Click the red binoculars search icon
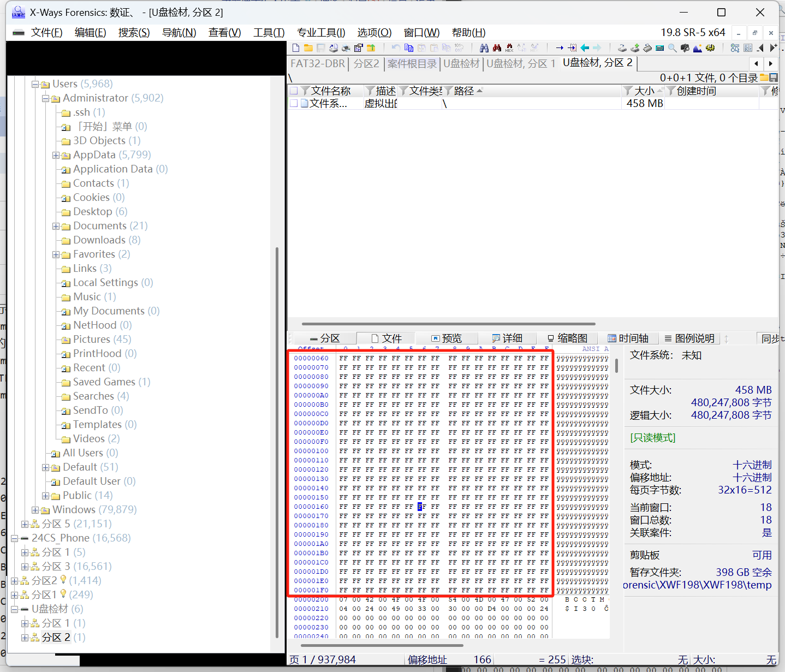This screenshot has width=785, height=672. click(x=497, y=48)
